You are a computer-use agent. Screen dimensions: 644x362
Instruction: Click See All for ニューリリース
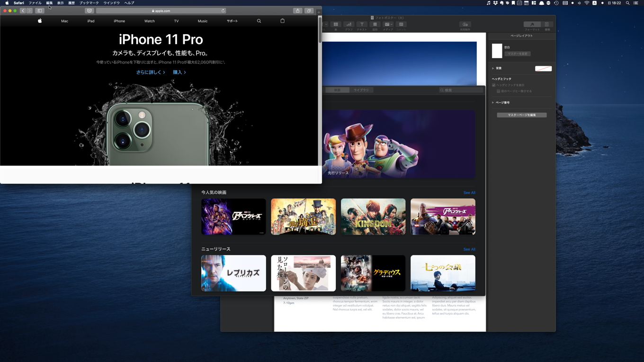pos(469,249)
